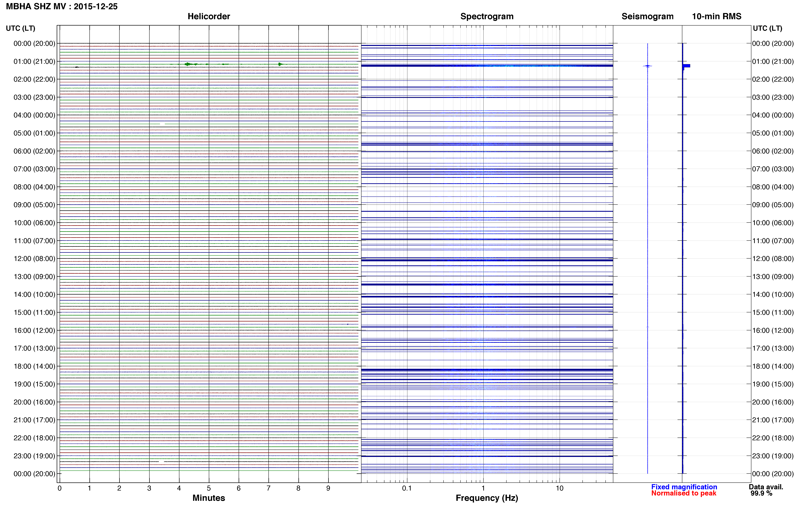This screenshot has height=508, width=812.
Task: Click the small black event near minute 0.6
Action: (x=77, y=67)
